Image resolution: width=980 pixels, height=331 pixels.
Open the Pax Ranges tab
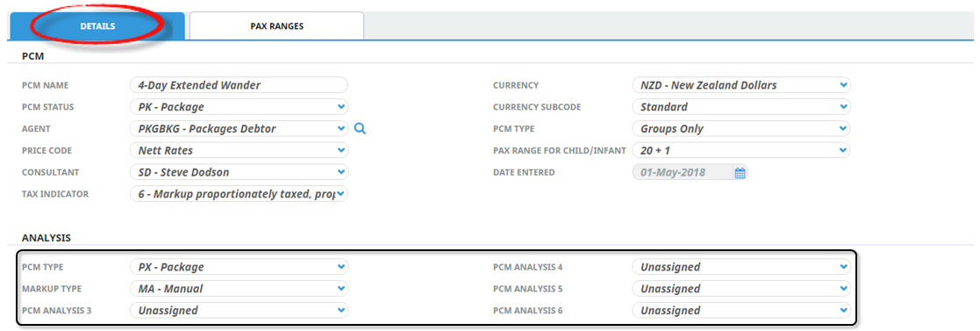coord(277,26)
